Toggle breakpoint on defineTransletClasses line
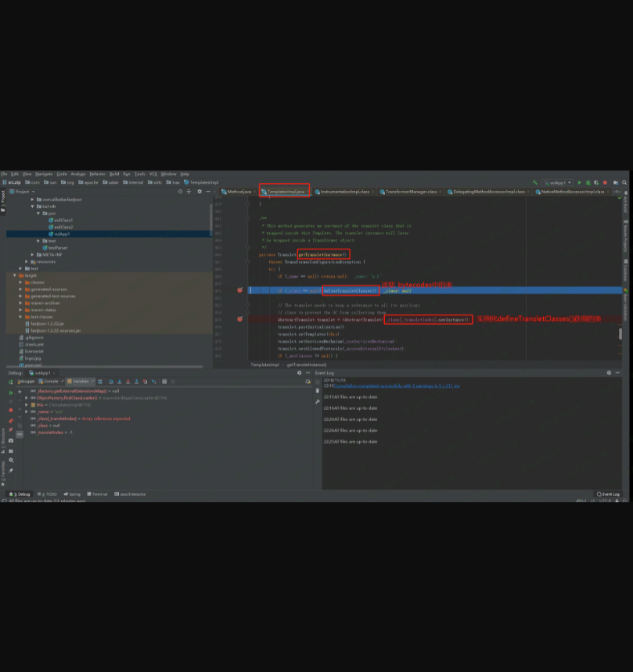Screen dimensions: 633x672 [x=239, y=290]
